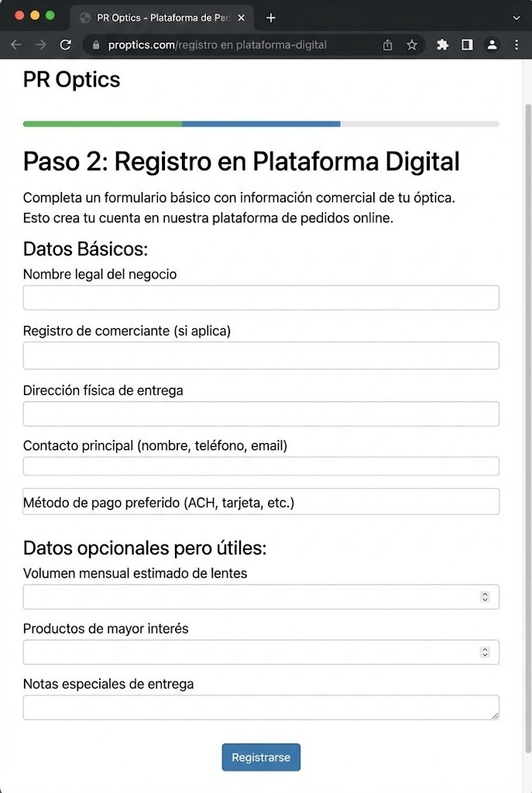This screenshot has height=793, width=532.
Task: Open Chrome three-dot menu
Action: (x=516, y=45)
